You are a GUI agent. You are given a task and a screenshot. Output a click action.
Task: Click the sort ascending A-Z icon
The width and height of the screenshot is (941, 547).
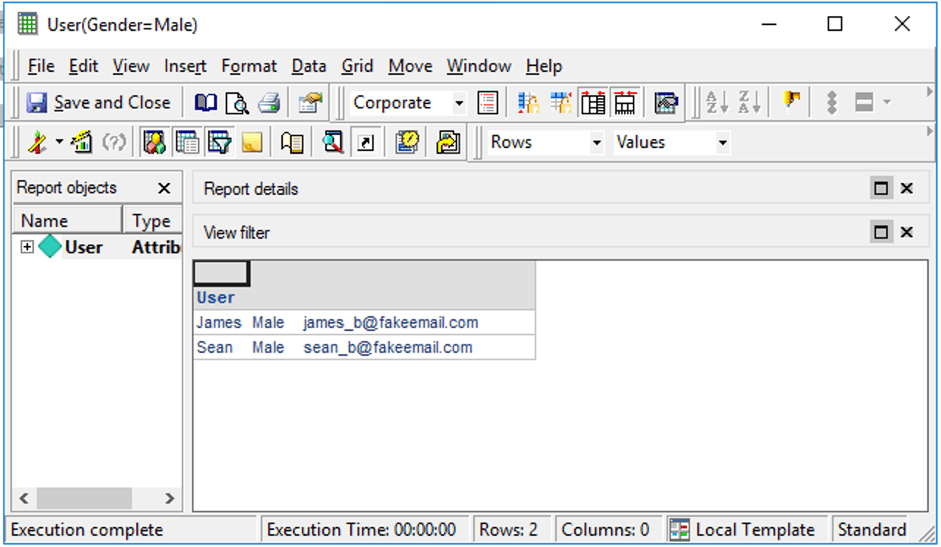[717, 103]
